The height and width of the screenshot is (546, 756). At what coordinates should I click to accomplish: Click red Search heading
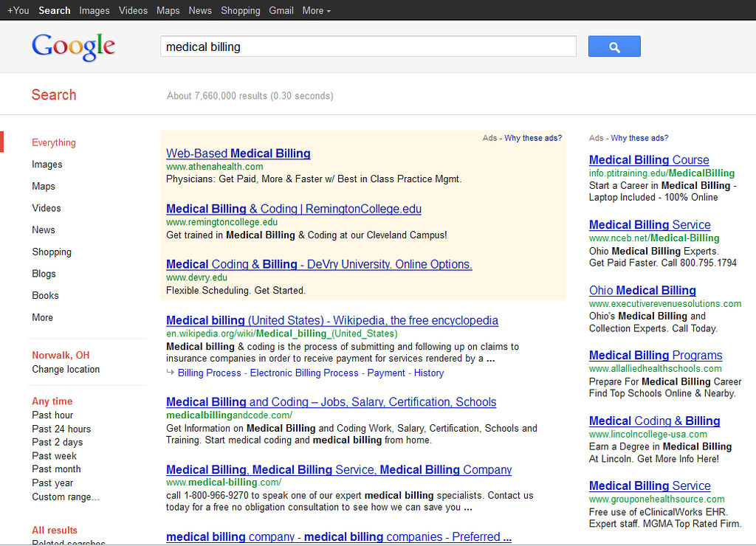point(54,95)
